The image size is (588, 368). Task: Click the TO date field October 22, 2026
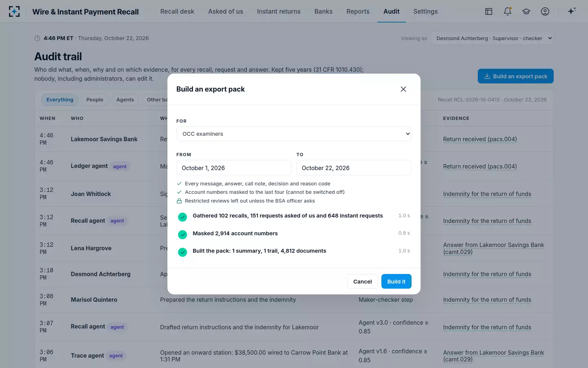point(354,168)
